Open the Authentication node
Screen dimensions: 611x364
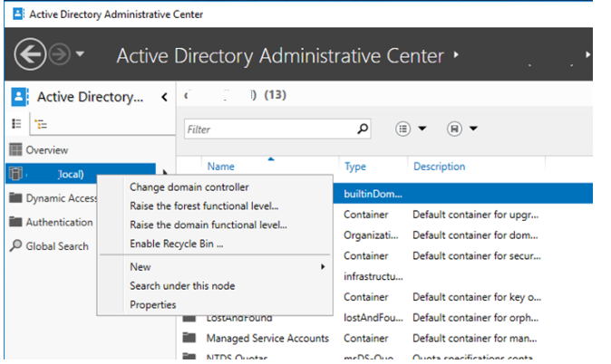click(59, 222)
